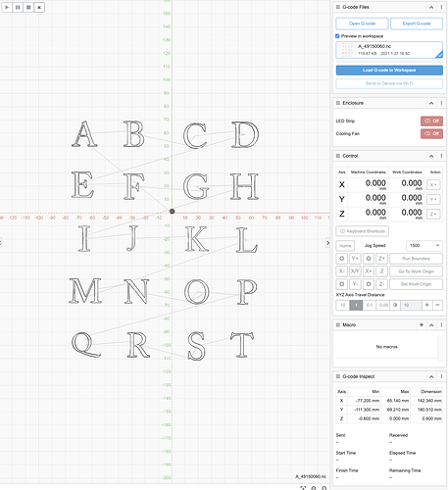
Task: Click the plus icon beside travel distance field
Action: 426,305
